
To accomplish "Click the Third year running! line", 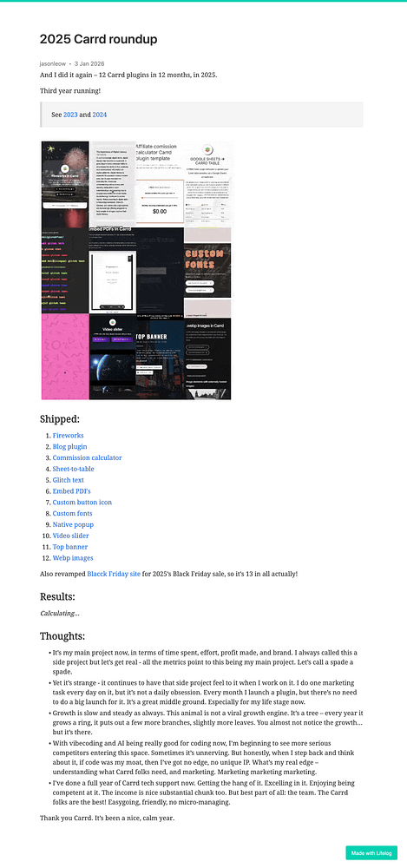I will [x=69, y=91].
